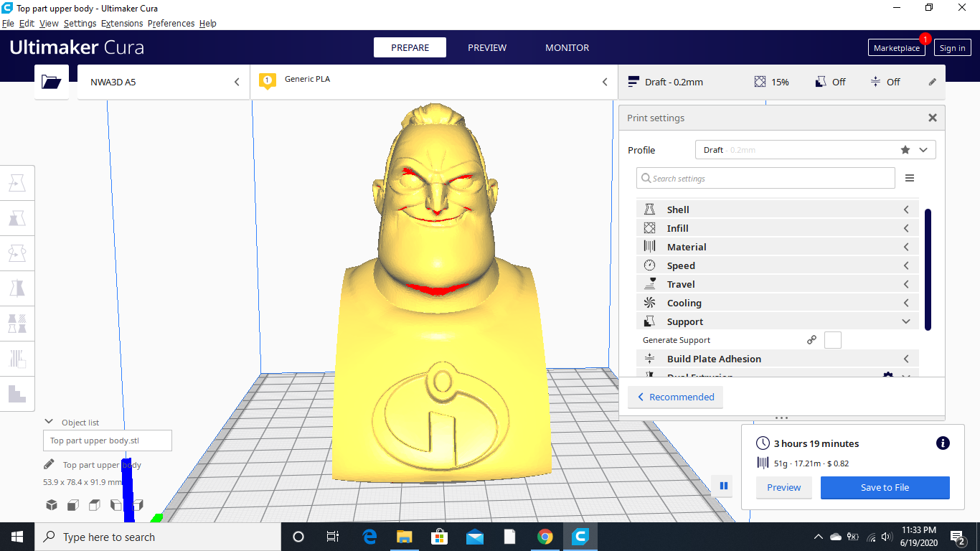Select the Scale tool in left toolbar
Screen dimensions: 980x551
tap(17, 218)
